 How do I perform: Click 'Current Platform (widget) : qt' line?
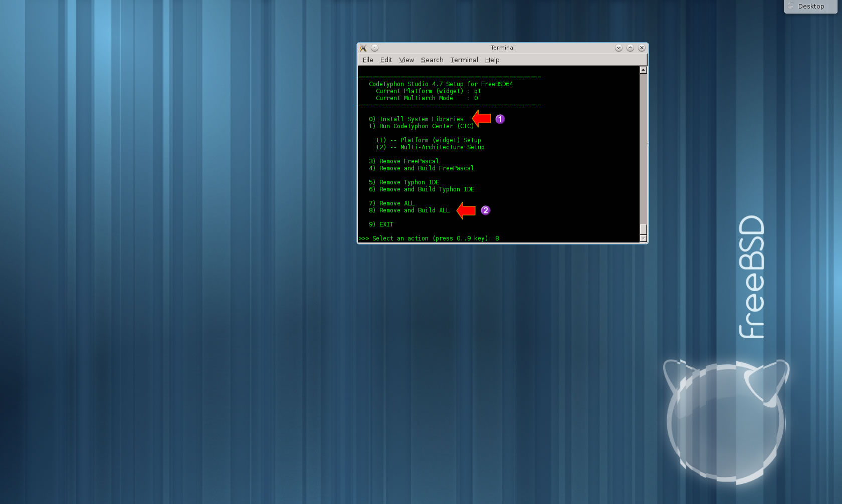(428, 91)
